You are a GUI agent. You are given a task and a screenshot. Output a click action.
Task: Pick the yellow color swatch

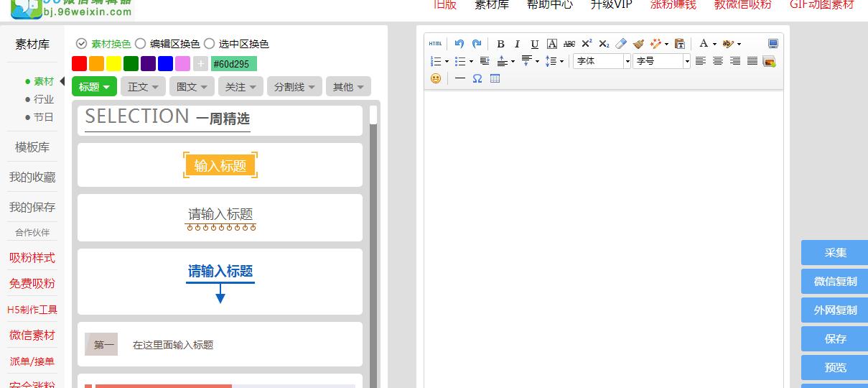click(x=113, y=64)
